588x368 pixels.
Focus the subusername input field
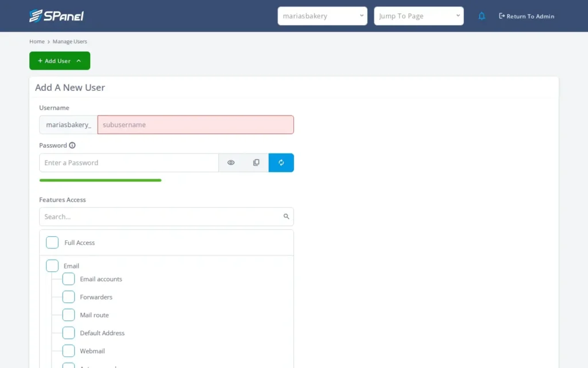[x=196, y=125]
